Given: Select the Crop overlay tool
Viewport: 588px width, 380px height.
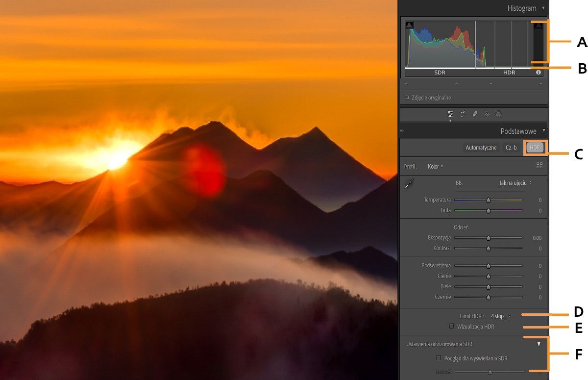Looking at the screenshot, I should [463, 114].
